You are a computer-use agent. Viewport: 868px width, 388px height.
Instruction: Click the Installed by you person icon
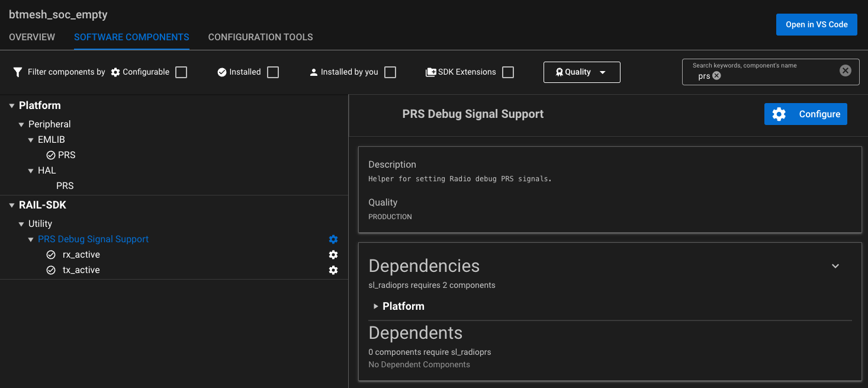314,72
